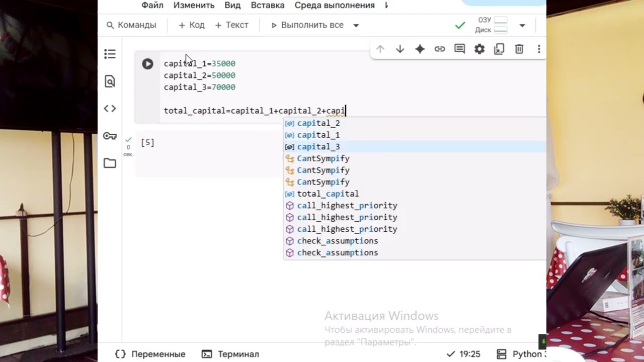The image size is (644, 362).
Task: Open more cell actions three-dot menu
Action: (x=539, y=49)
